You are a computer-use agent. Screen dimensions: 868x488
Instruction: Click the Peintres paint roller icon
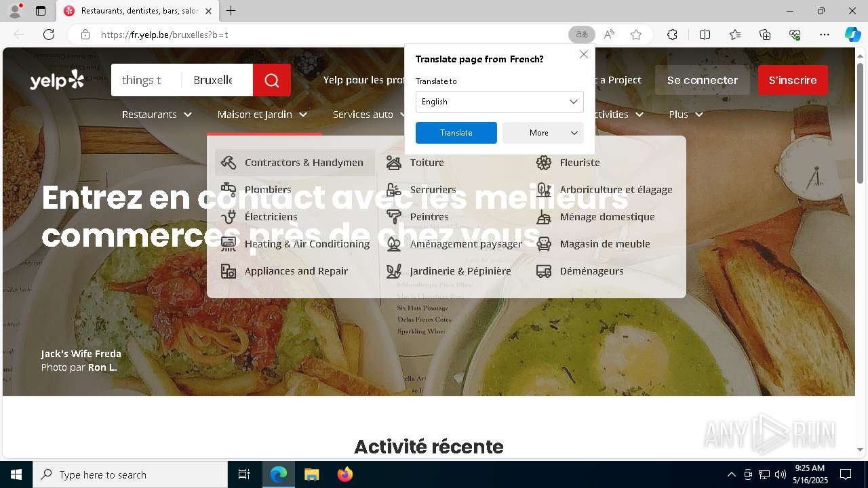point(394,217)
